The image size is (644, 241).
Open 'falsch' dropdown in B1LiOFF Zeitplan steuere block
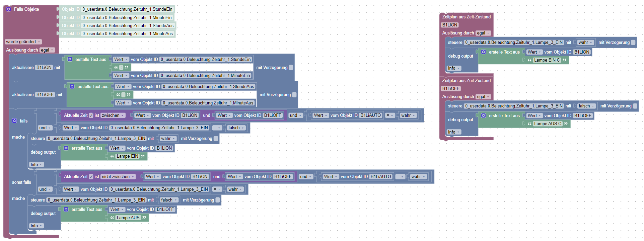586,106
